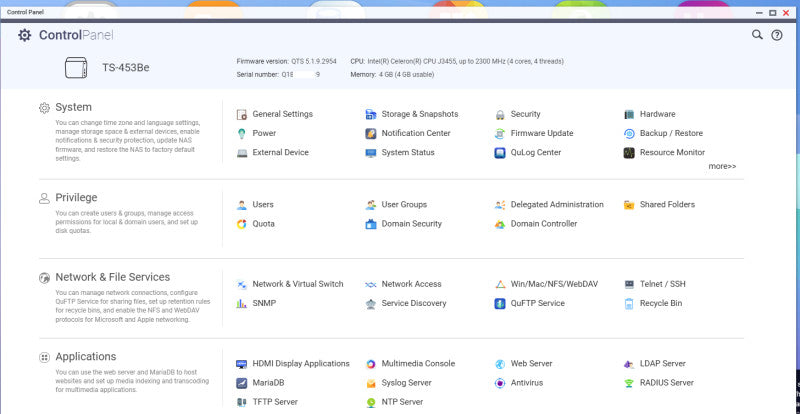This screenshot has width=800, height=414.
Task: Click the Privilege person section icon
Action: point(44,198)
